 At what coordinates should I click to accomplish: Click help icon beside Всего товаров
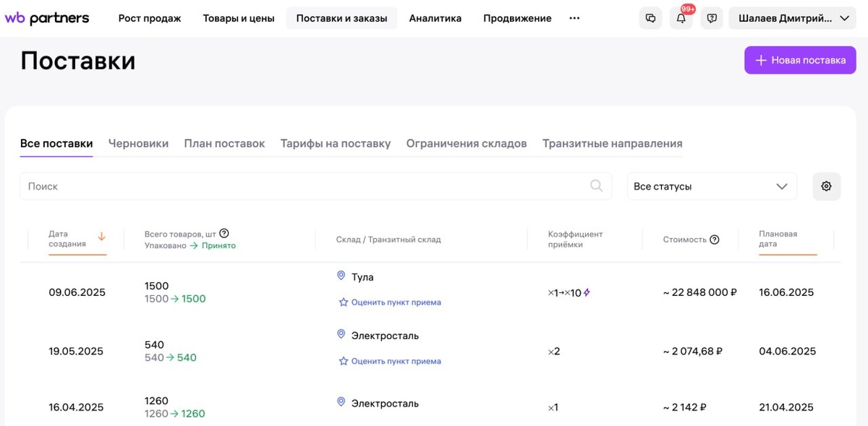(x=224, y=233)
